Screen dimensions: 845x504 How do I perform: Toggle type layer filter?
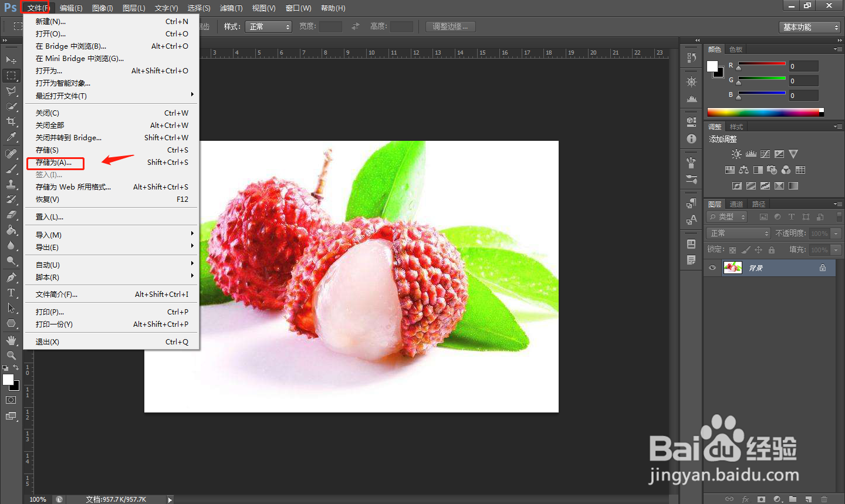click(792, 217)
